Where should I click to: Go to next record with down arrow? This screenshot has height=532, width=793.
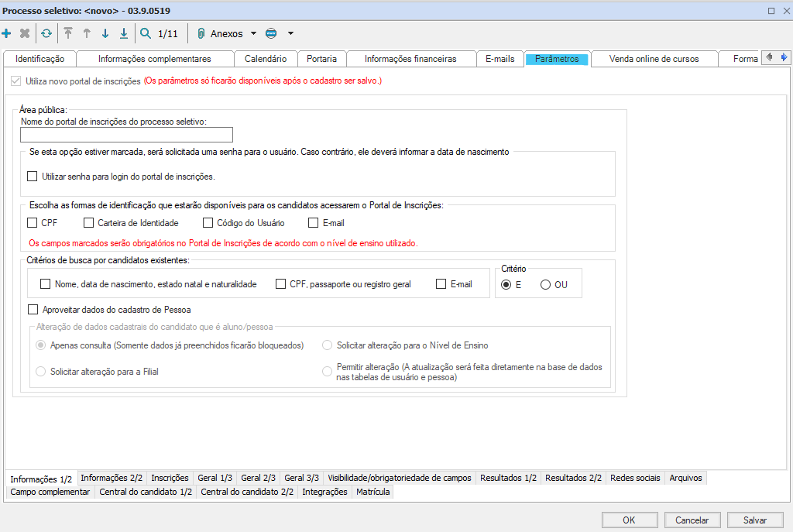click(x=105, y=33)
